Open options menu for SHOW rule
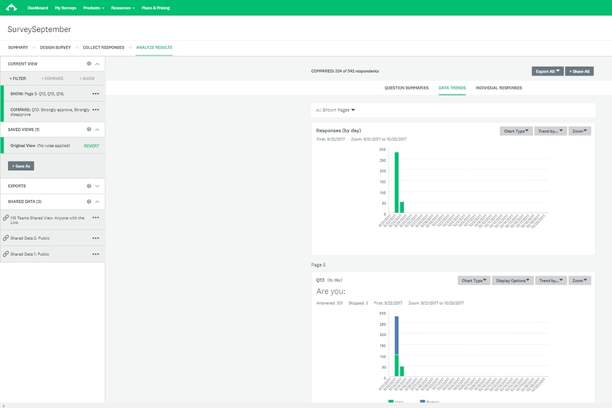The height and width of the screenshot is (408, 612). tap(96, 94)
